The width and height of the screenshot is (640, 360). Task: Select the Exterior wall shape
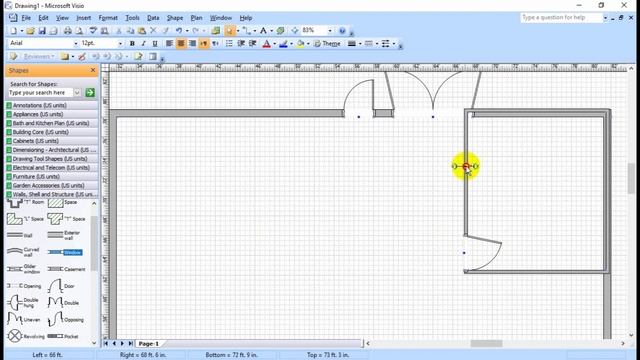tap(64, 235)
